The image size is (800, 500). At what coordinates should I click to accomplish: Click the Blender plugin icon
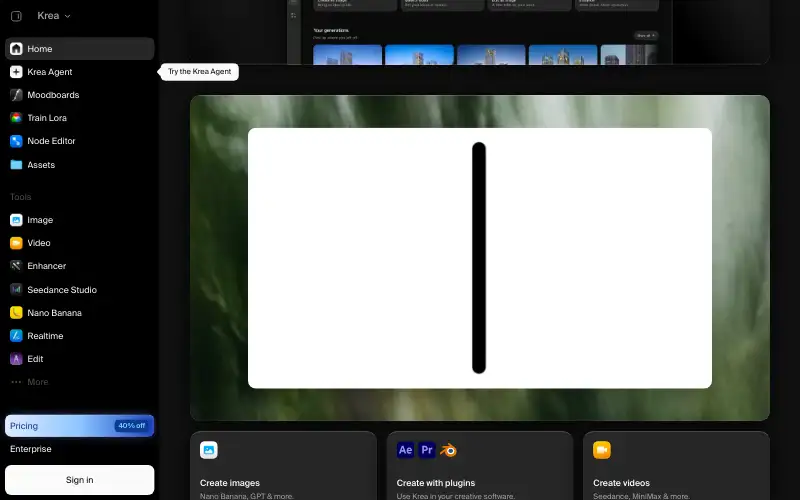448,450
